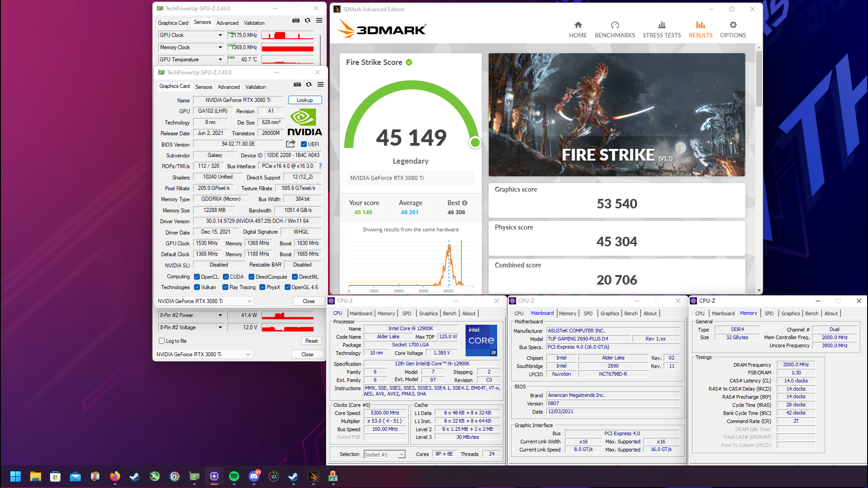Open File Explorer from taskbar
Image resolution: width=868 pixels, height=488 pixels.
click(35, 476)
